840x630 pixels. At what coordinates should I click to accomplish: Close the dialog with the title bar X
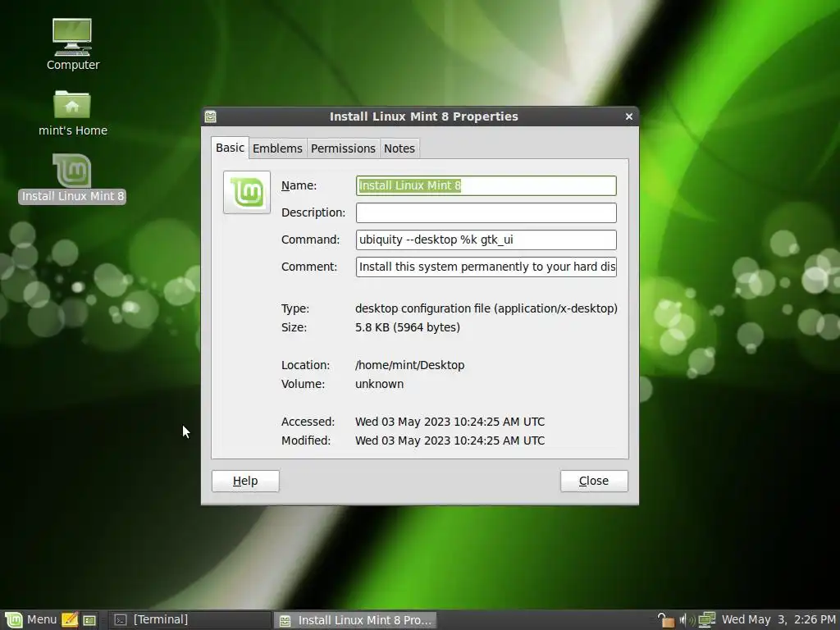pos(629,116)
